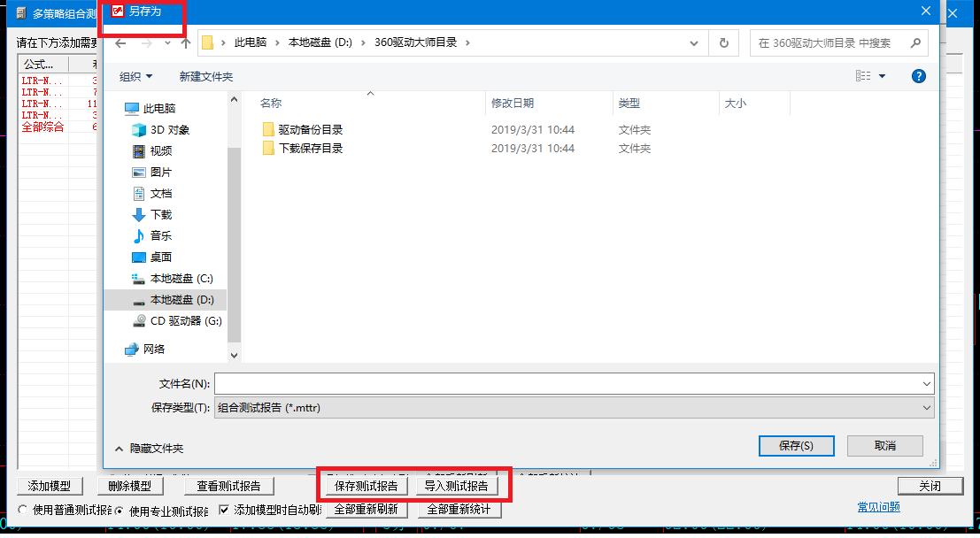This screenshot has height=538, width=980.
Task: Click 添加模型 button in background window
Action: [49, 486]
